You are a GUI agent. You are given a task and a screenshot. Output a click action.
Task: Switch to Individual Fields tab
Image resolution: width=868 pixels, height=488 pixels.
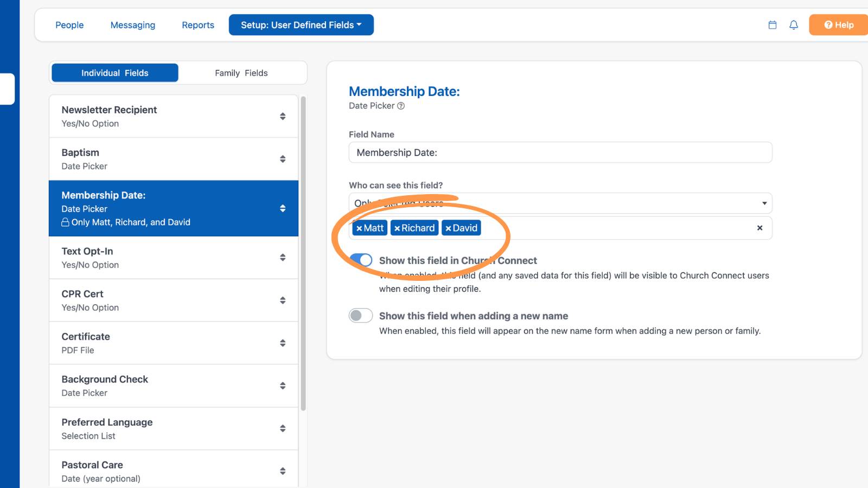tap(115, 73)
